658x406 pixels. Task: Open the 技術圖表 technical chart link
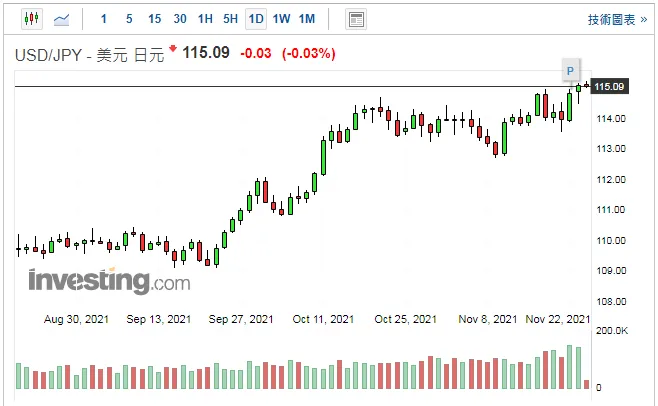(617, 20)
